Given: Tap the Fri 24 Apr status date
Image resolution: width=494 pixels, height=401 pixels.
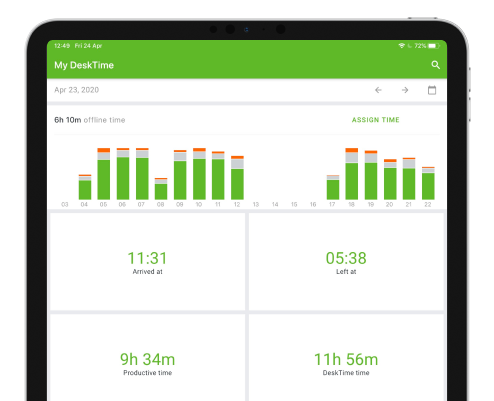Looking at the screenshot, I should [x=88, y=46].
